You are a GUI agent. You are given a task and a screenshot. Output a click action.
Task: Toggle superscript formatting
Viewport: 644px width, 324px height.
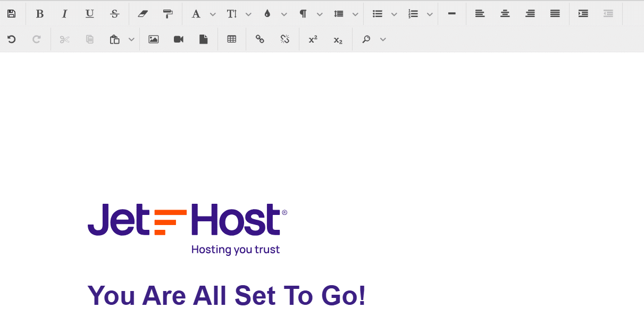coord(313,39)
